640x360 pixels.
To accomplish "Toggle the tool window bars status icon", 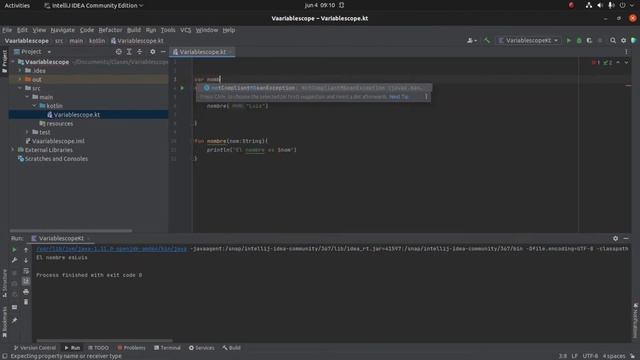I will pyautogui.click(x=4, y=356).
